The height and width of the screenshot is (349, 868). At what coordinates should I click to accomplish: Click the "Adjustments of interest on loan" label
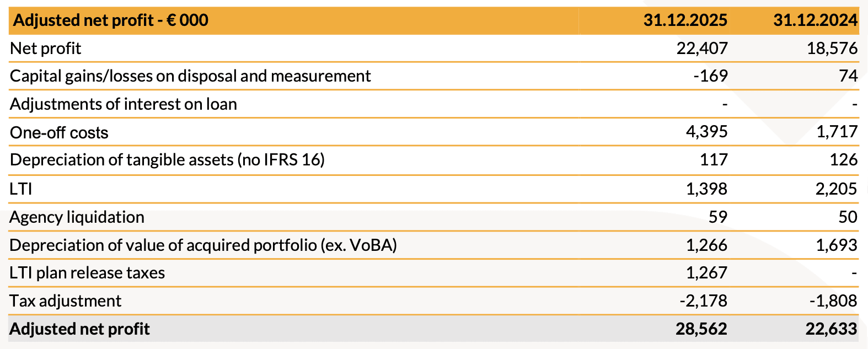click(x=123, y=104)
